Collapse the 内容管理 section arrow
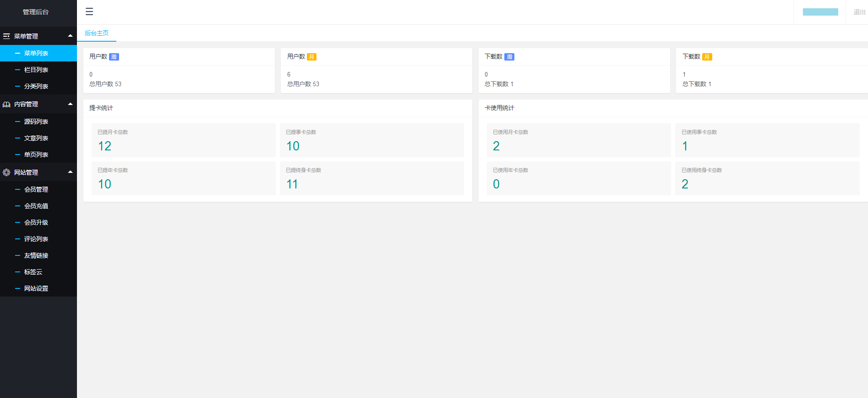Image resolution: width=868 pixels, height=398 pixels. 70,104
